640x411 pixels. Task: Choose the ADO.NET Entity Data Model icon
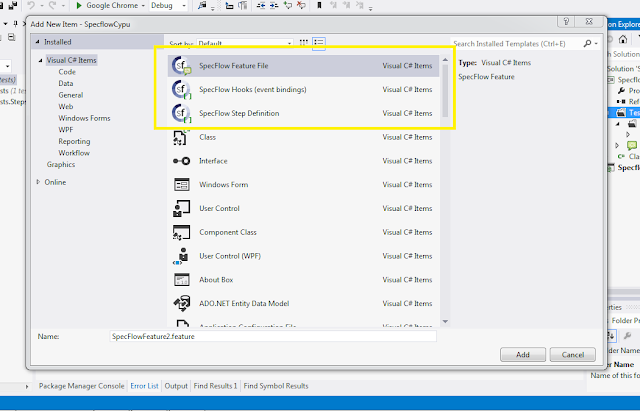pos(181,303)
